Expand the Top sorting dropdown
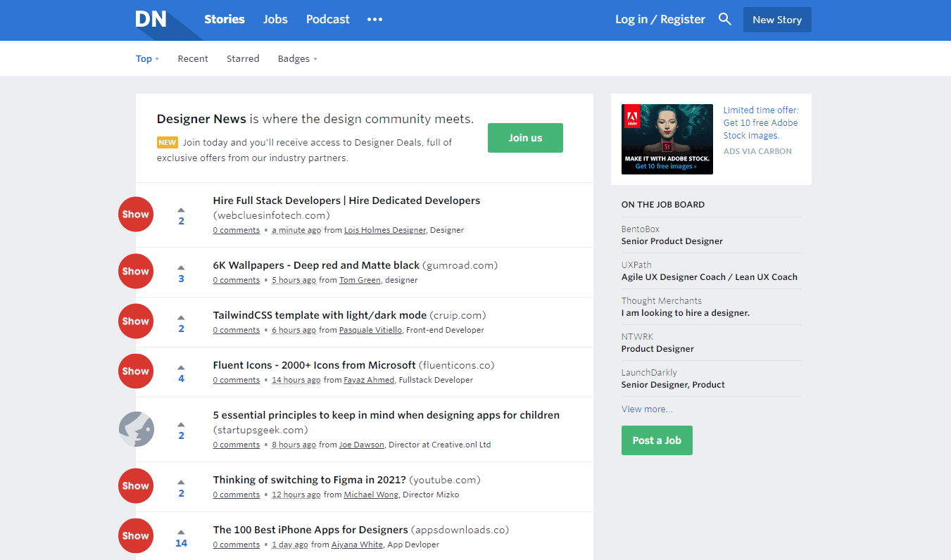Viewport: 951px width, 560px height. tap(147, 58)
